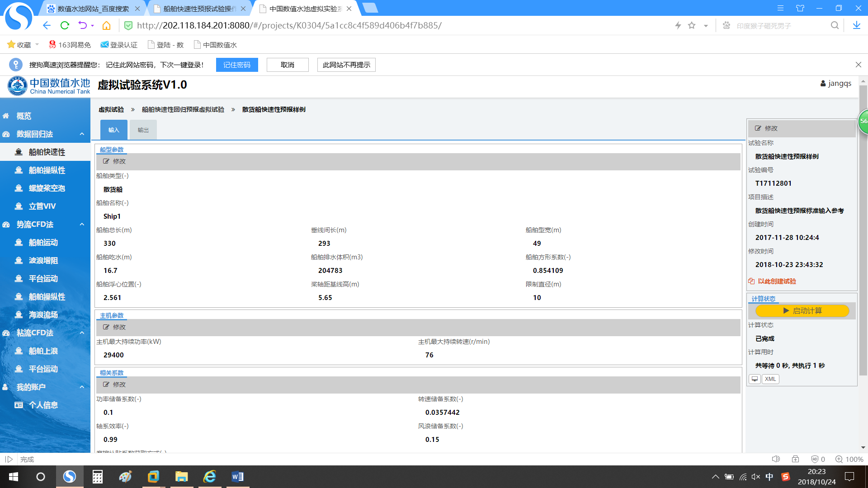This screenshot has height=488, width=868.
Task: Dismiss the password reminder bar
Action: point(858,65)
